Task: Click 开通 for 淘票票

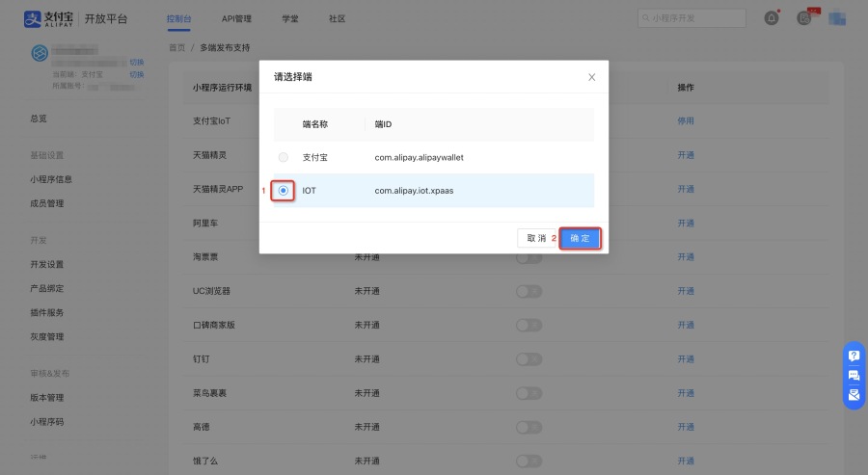Action: pos(686,257)
